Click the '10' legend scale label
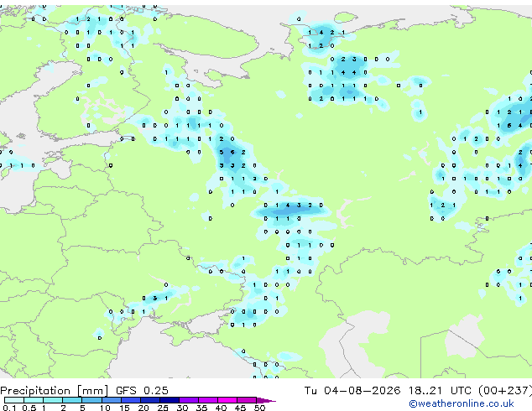 (105, 408)
